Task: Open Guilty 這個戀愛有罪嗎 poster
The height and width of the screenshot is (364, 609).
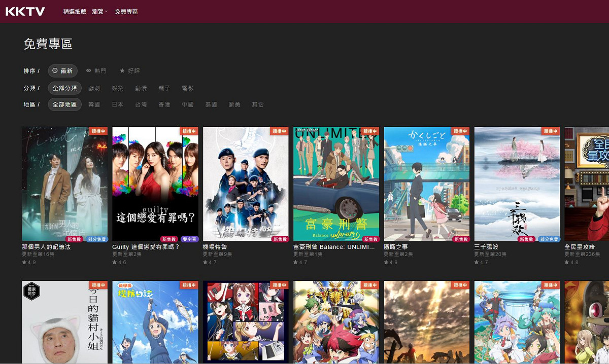Action: [155, 184]
